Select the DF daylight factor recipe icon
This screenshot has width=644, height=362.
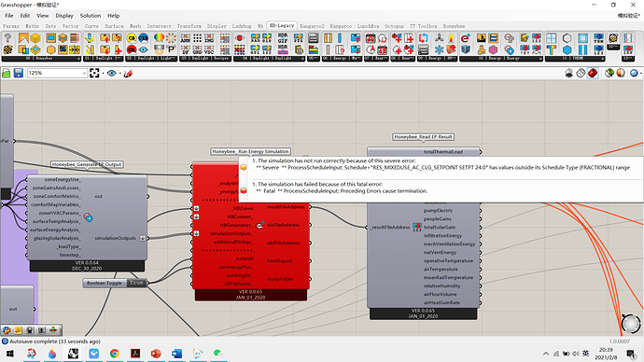tap(186, 50)
